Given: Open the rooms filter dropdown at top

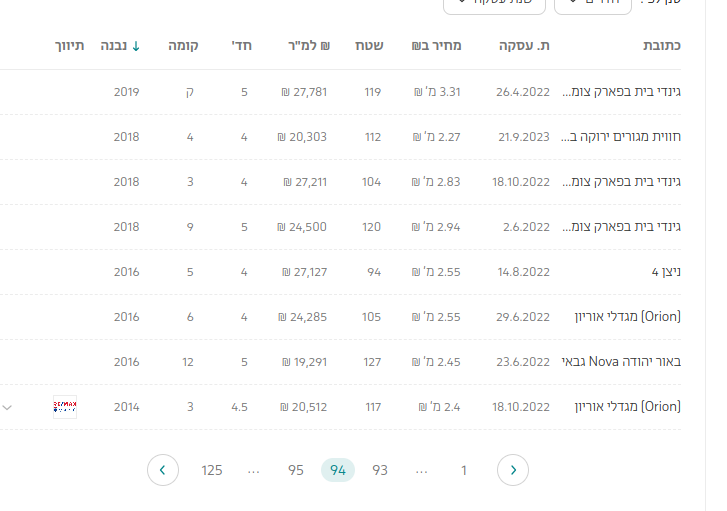Looking at the screenshot, I should (x=592, y=3).
